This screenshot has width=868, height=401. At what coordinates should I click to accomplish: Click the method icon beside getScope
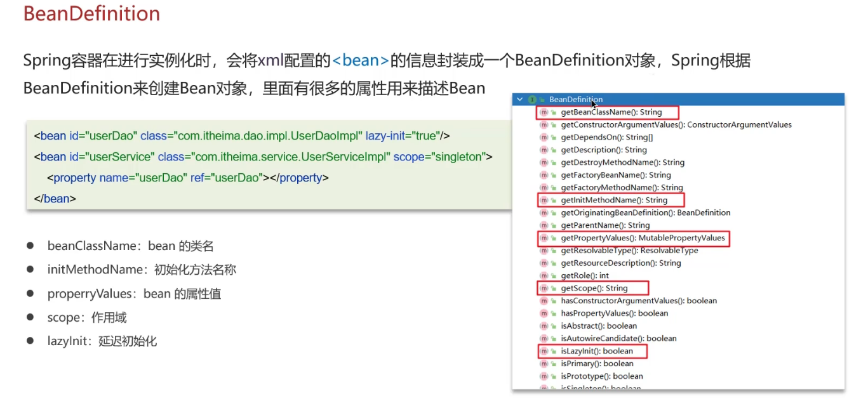[x=544, y=289]
